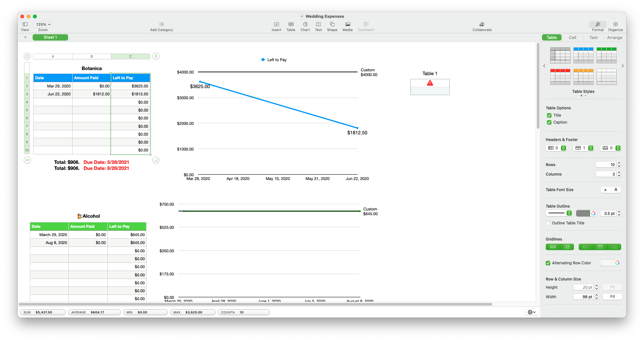The height and width of the screenshot is (341, 644).
Task: Open table outline line style dropdown
Action: pyautogui.click(x=559, y=213)
